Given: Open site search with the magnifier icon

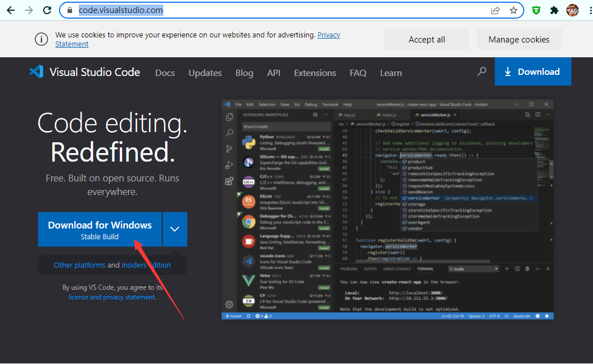Looking at the screenshot, I should (481, 71).
